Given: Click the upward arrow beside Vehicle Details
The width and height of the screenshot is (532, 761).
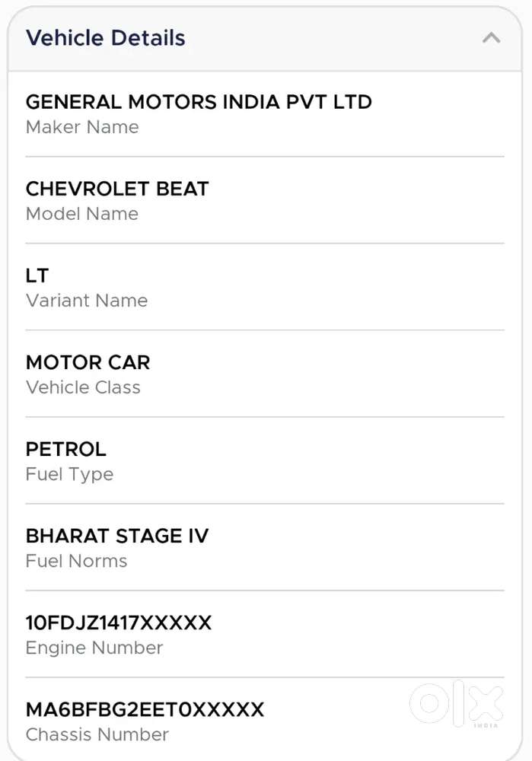Looking at the screenshot, I should 492,37.
